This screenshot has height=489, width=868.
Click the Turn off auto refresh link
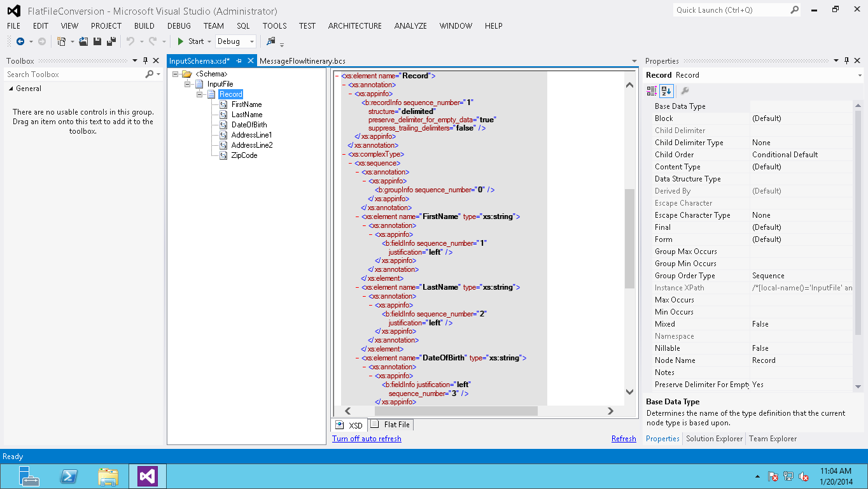(x=367, y=439)
